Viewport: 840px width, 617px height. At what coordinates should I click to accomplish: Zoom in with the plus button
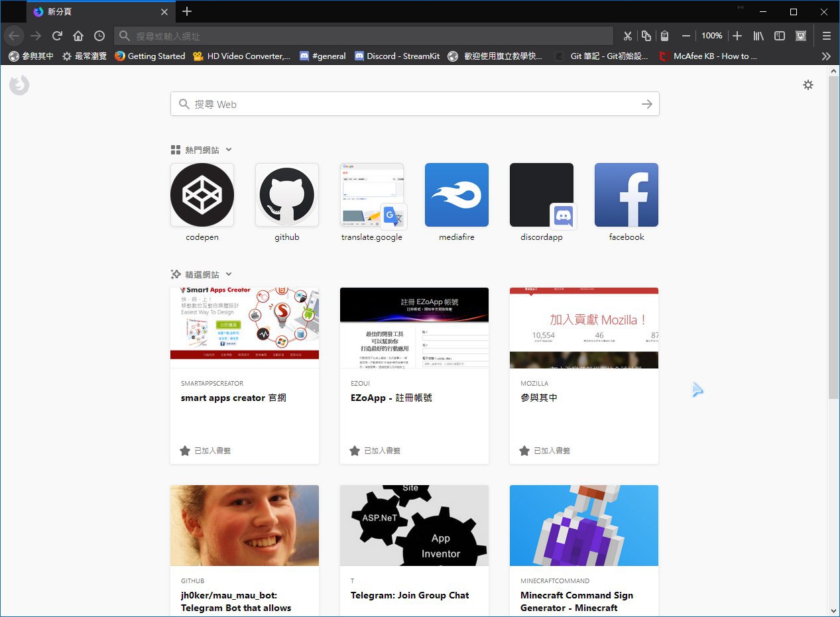pyautogui.click(x=737, y=36)
